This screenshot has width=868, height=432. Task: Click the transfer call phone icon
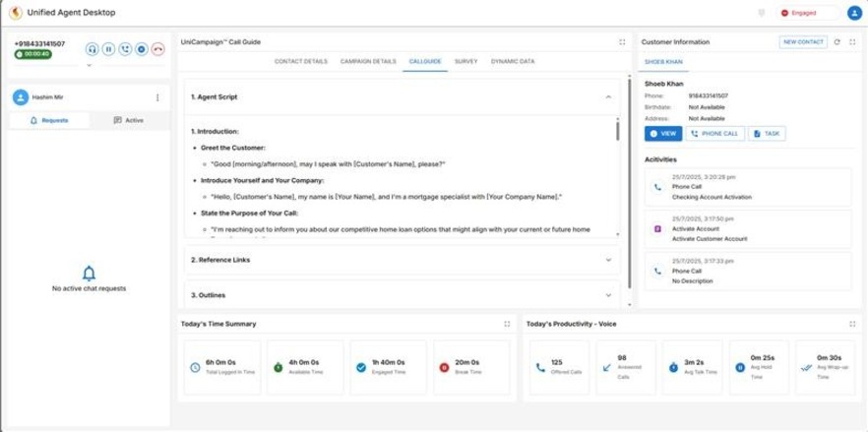[x=125, y=48]
